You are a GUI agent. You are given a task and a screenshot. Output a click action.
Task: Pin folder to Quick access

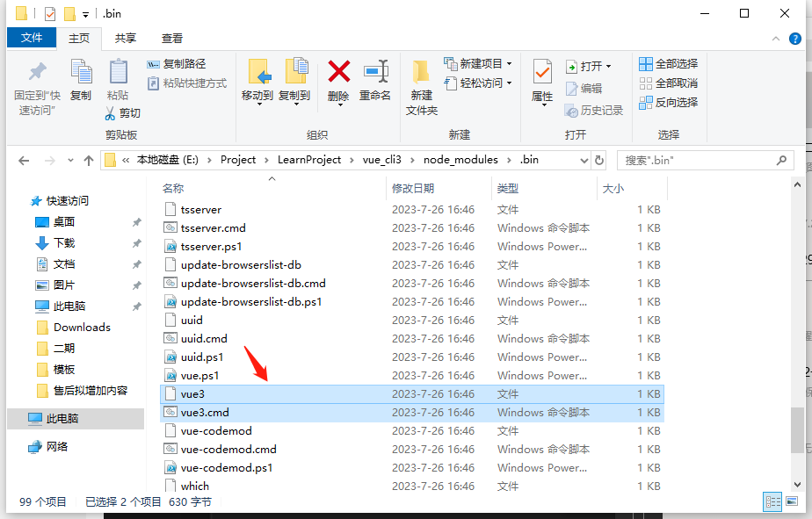coord(37,87)
